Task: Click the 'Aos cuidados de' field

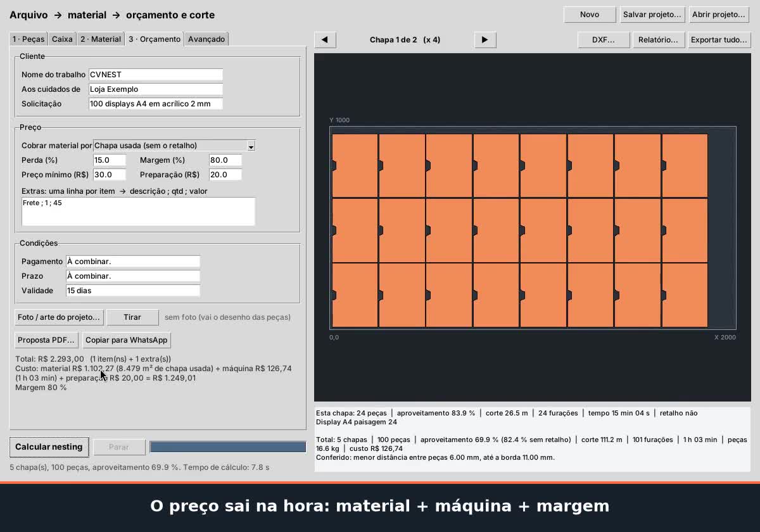Action: [x=156, y=89]
